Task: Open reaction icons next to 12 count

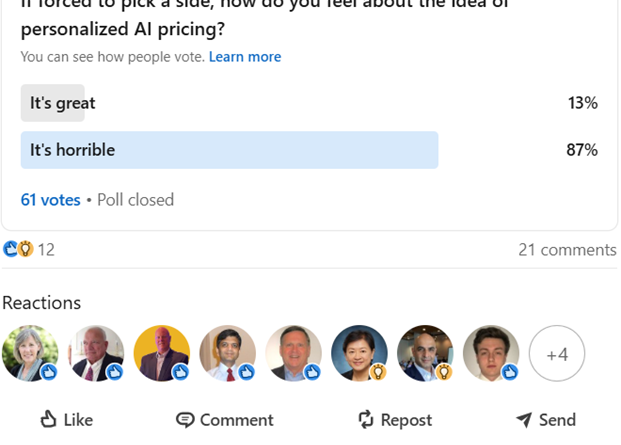Action: 18,249
